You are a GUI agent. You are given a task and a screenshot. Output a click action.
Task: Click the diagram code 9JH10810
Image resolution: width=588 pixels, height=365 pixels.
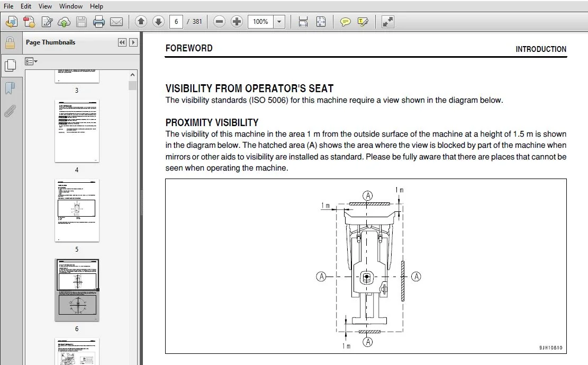(x=551, y=348)
